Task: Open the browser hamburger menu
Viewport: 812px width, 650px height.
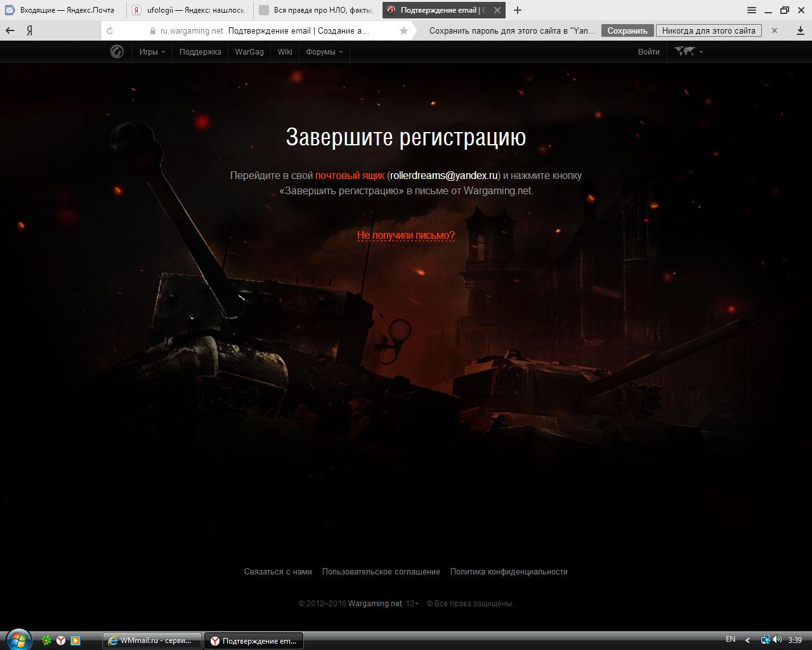Action: pos(752,10)
